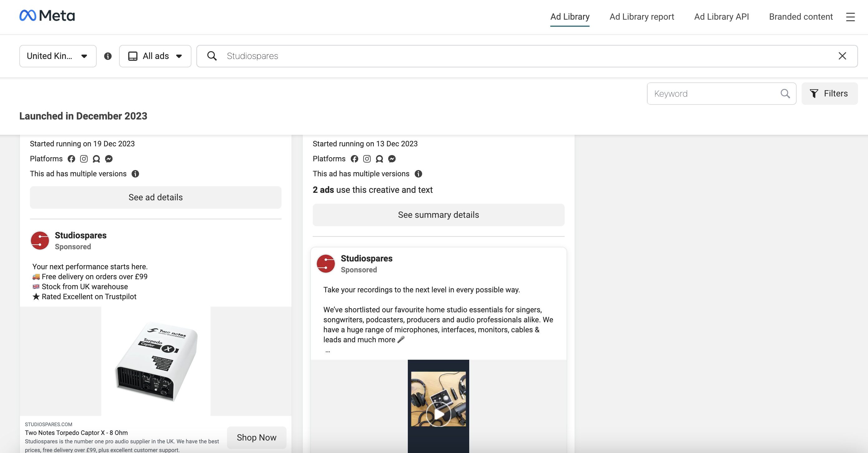Open the hamburger menu icon
Screen dimensions: 868x453
(850, 17)
